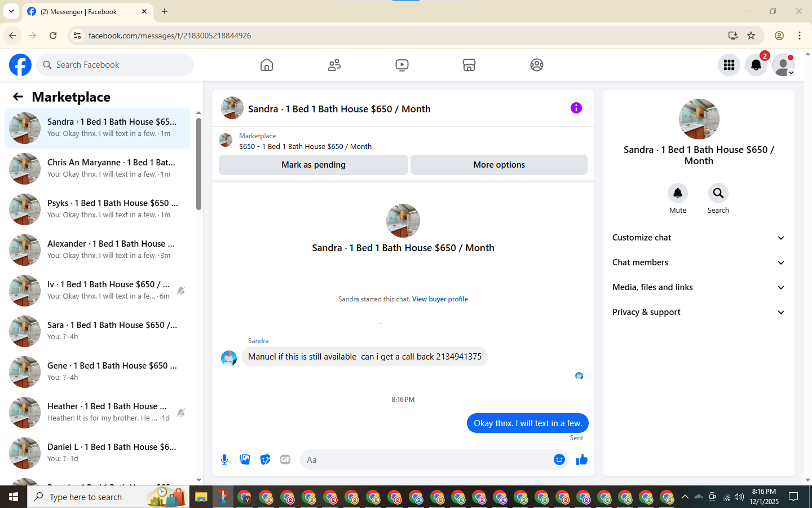Open the Chris An Maryanne conversation
The width and height of the screenshot is (812, 508).
tap(97, 169)
